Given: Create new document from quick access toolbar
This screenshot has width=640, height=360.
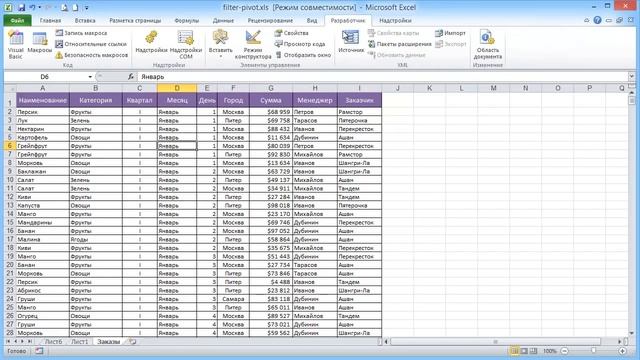Looking at the screenshot, I should (76, 7).
